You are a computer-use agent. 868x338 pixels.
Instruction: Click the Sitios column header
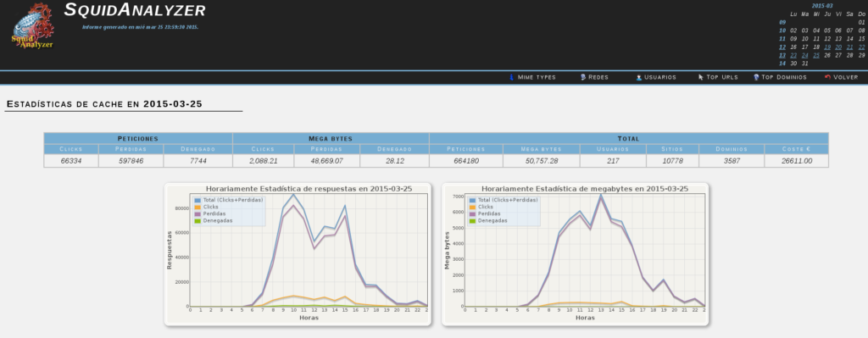[x=672, y=149]
